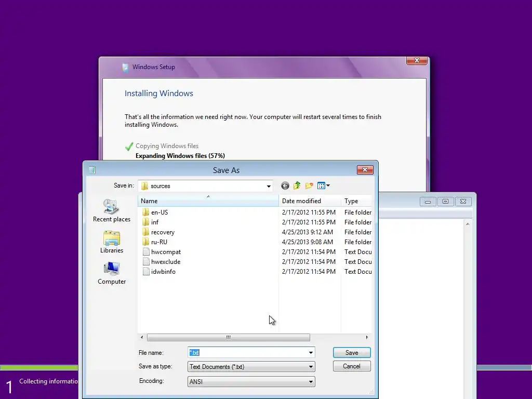Select the en-US folder icon
532x399 pixels.
click(x=145, y=212)
